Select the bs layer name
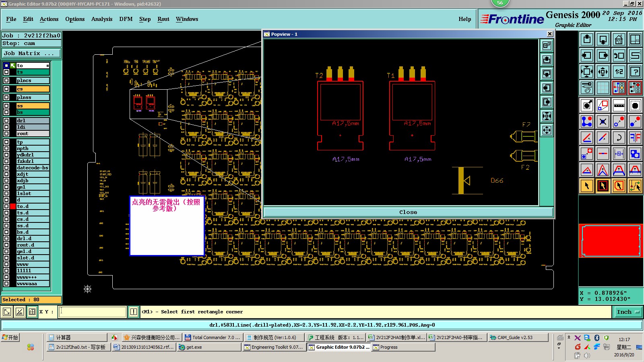Image resolution: width=644 pixels, height=362 pixels. 33,112
